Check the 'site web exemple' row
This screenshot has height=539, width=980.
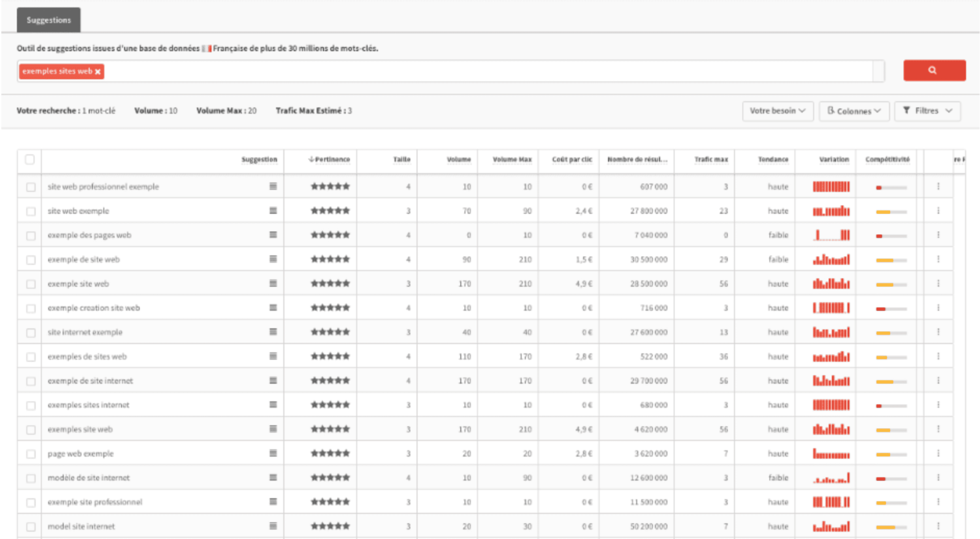coord(31,211)
